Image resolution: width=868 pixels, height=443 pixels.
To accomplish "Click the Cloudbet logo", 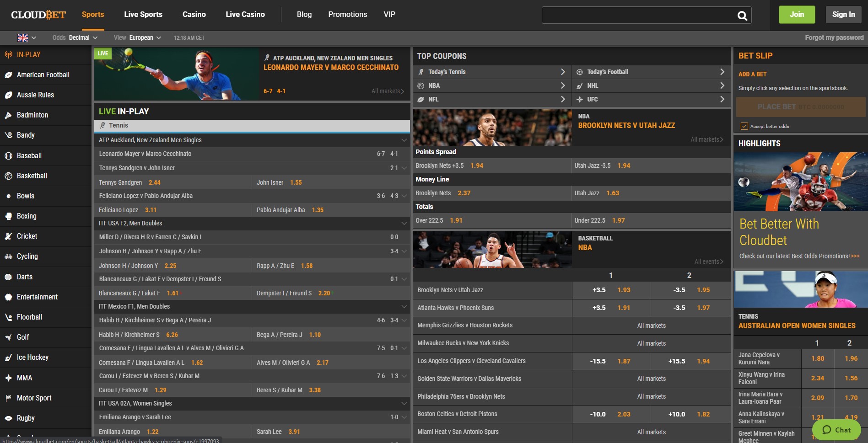I will pyautogui.click(x=38, y=15).
